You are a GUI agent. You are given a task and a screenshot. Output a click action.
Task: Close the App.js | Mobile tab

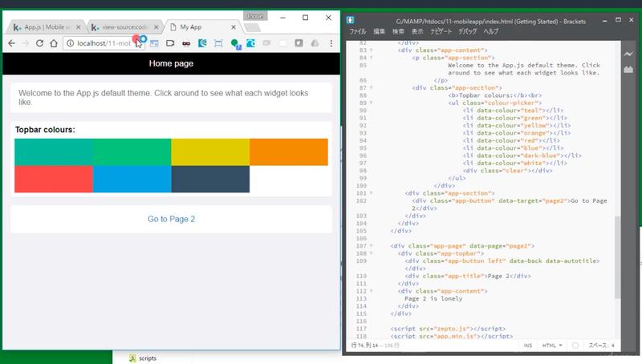[x=78, y=27]
